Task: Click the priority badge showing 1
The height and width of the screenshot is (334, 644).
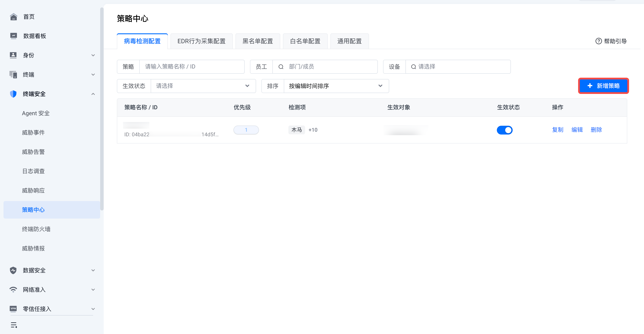Action: point(246,130)
